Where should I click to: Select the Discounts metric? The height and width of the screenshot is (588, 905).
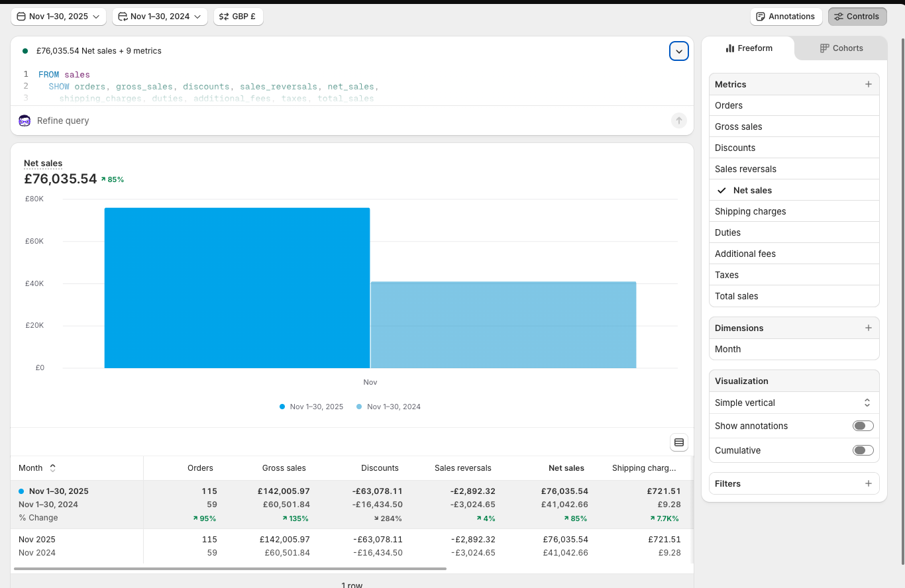794,148
